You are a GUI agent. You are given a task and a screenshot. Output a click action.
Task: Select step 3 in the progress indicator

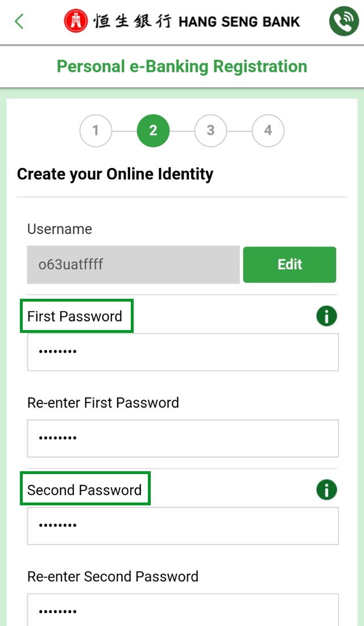(210, 130)
